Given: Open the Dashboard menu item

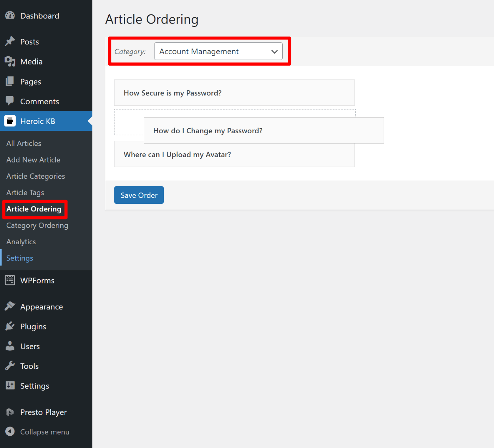Looking at the screenshot, I should click(40, 16).
